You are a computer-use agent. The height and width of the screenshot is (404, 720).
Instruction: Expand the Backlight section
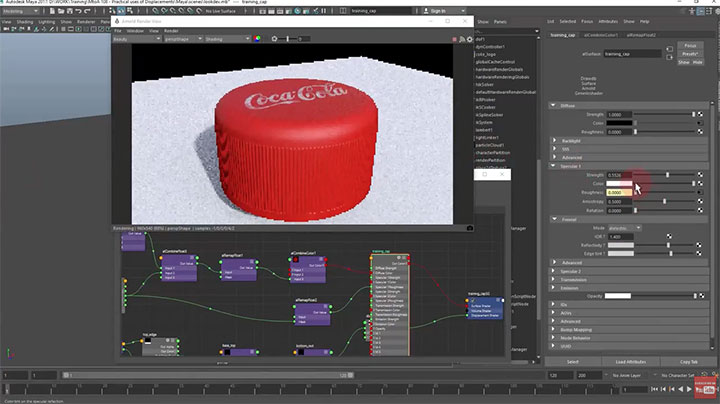click(x=554, y=140)
